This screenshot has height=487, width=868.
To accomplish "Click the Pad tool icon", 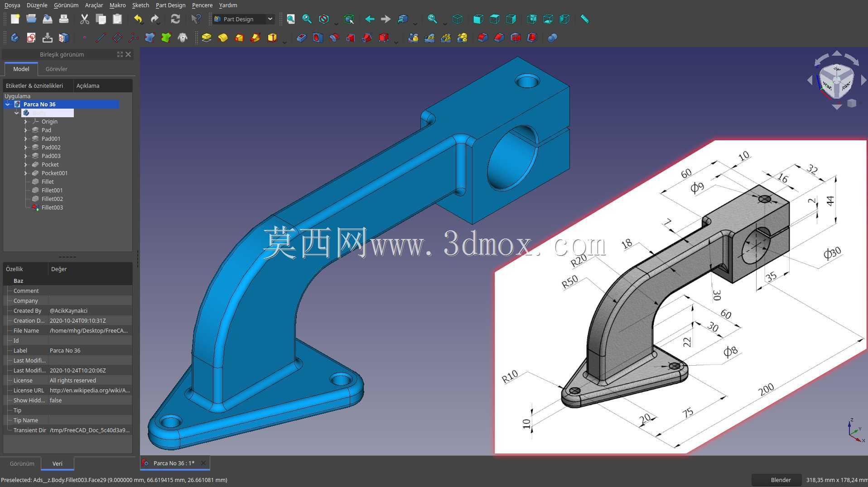I will tap(207, 38).
